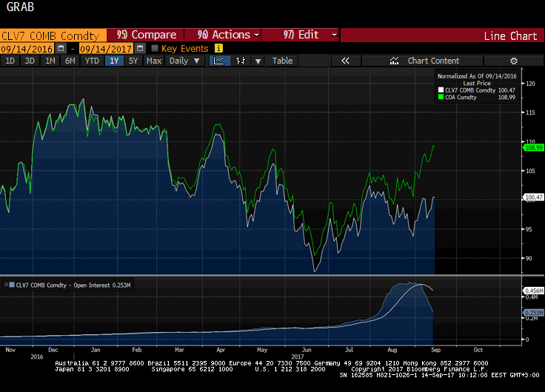Viewport: 545px width, 392px height.
Task: Click the crosshair annotation tool icon
Action: (x=240, y=61)
